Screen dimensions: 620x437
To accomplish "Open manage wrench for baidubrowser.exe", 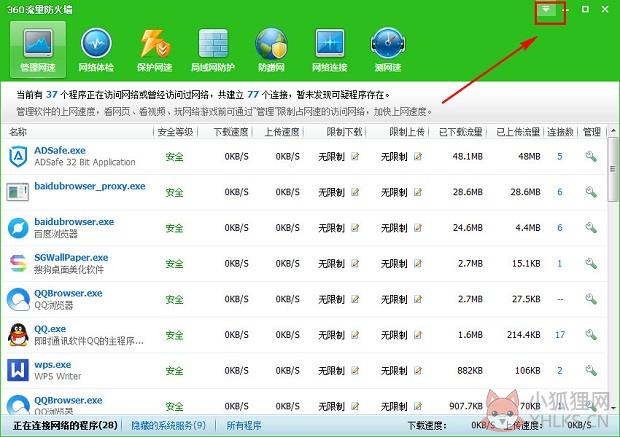I will tap(591, 228).
